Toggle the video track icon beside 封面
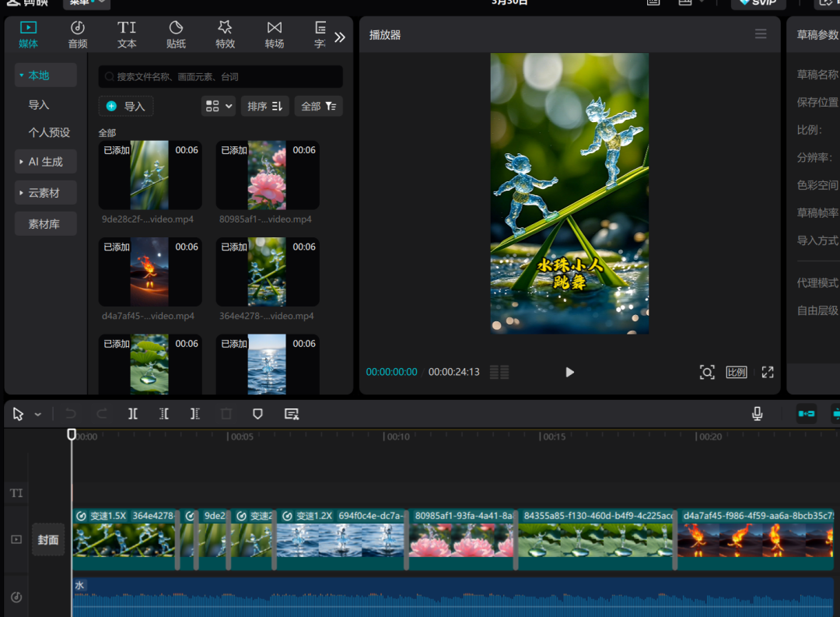The height and width of the screenshot is (617, 840). coord(16,539)
